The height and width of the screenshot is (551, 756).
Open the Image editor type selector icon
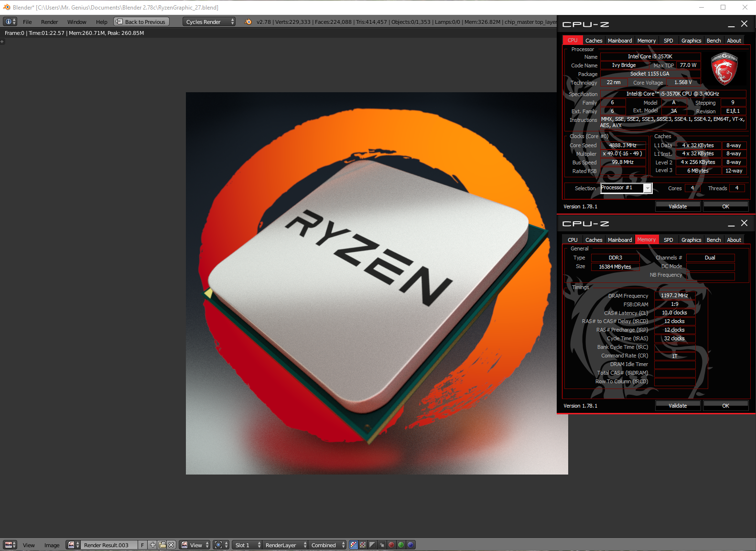[x=10, y=545]
